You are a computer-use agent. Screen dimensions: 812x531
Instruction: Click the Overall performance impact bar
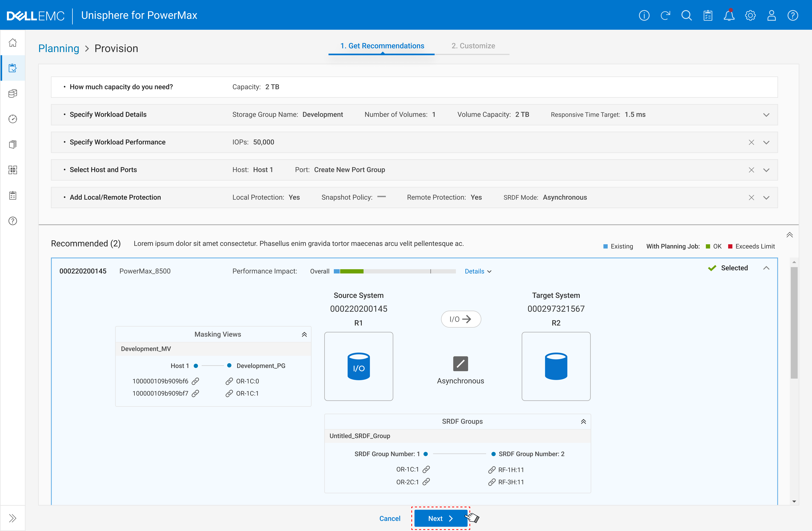(394, 271)
